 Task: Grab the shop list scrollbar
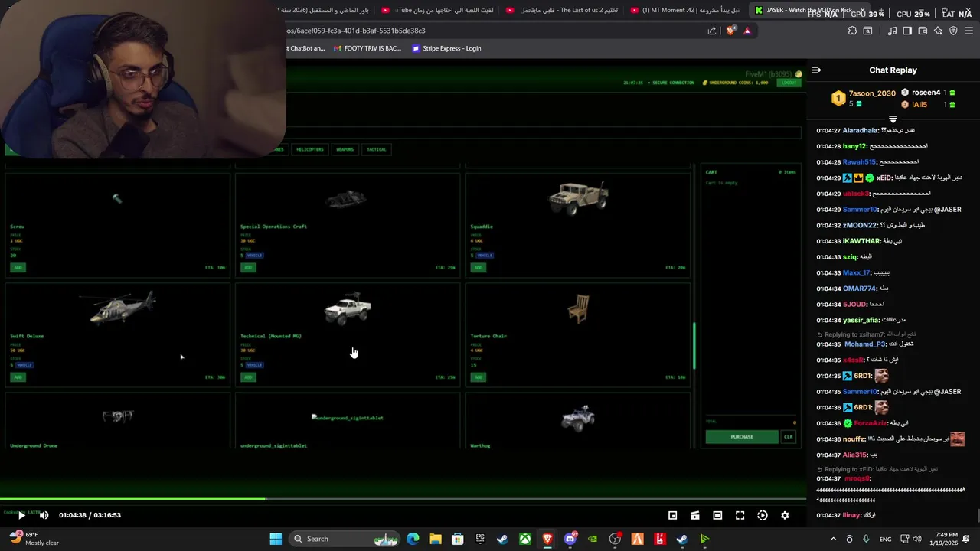(x=695, y=345)
